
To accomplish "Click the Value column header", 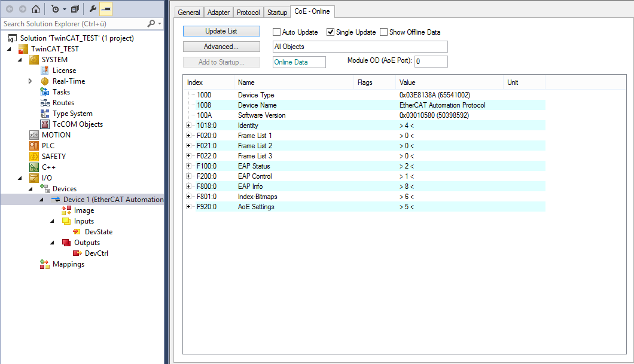I will (x=449, y=82).
